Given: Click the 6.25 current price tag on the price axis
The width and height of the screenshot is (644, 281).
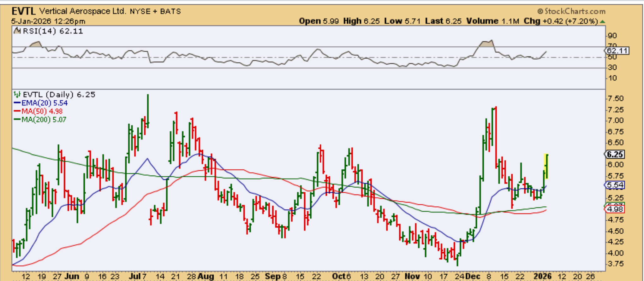Looking at the screenshot, I should 615,154.
